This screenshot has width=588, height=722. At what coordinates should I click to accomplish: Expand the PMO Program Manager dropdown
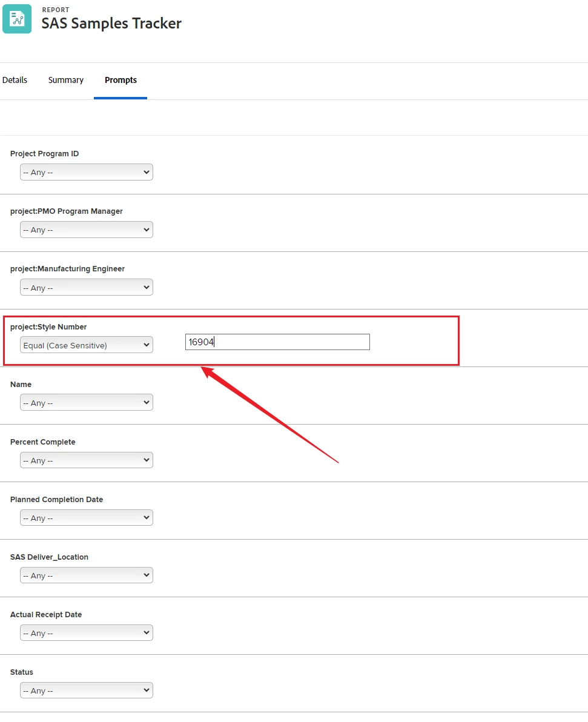tap(87, 230)
